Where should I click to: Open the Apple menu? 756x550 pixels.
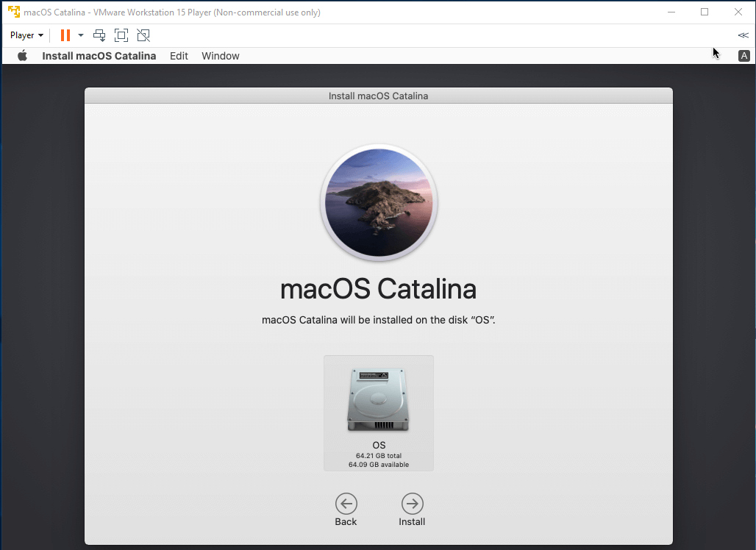pyautogui.click(x=22, y=56)
